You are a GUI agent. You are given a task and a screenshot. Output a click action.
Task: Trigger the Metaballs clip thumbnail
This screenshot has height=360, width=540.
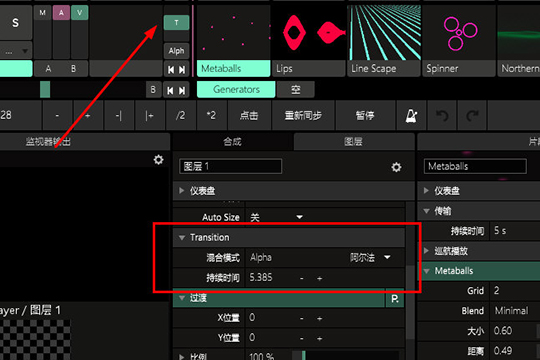[x=233, y=33]
